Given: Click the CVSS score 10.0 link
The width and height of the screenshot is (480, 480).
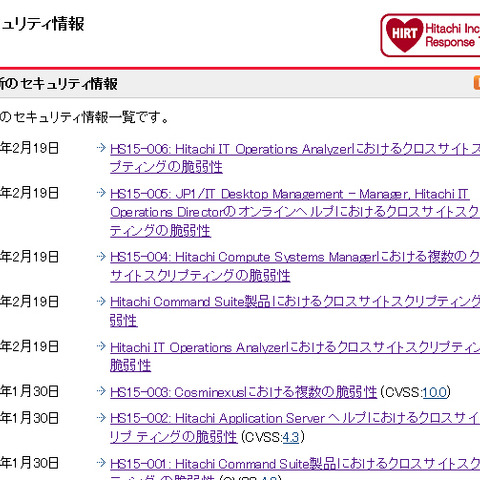Looking at the screenshot, I should coord(434,392).
